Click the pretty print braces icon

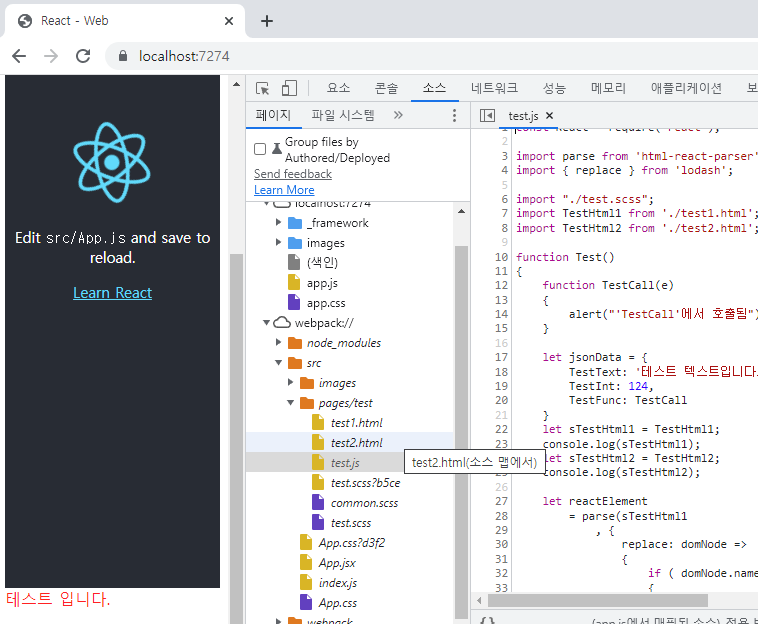pos(487,620)
